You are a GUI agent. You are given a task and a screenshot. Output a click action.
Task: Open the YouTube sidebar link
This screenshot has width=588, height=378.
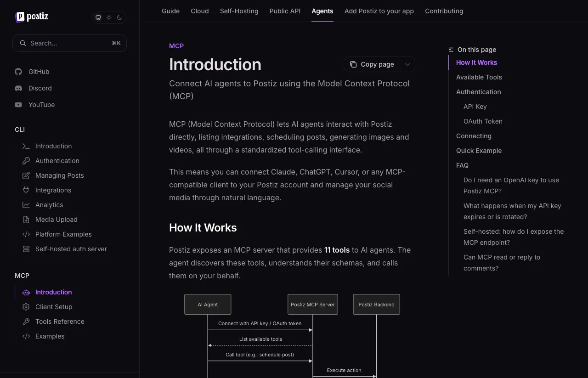35,105
